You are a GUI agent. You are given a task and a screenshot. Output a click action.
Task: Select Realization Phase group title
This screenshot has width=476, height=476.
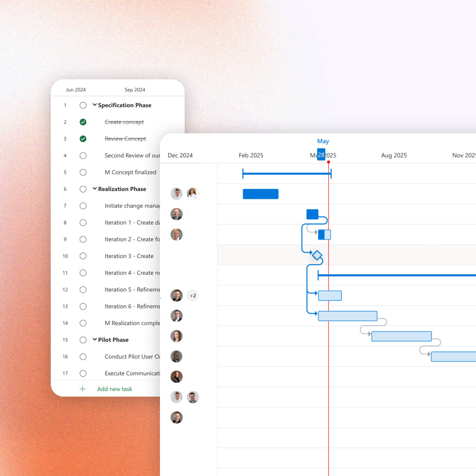pos(122,189)
